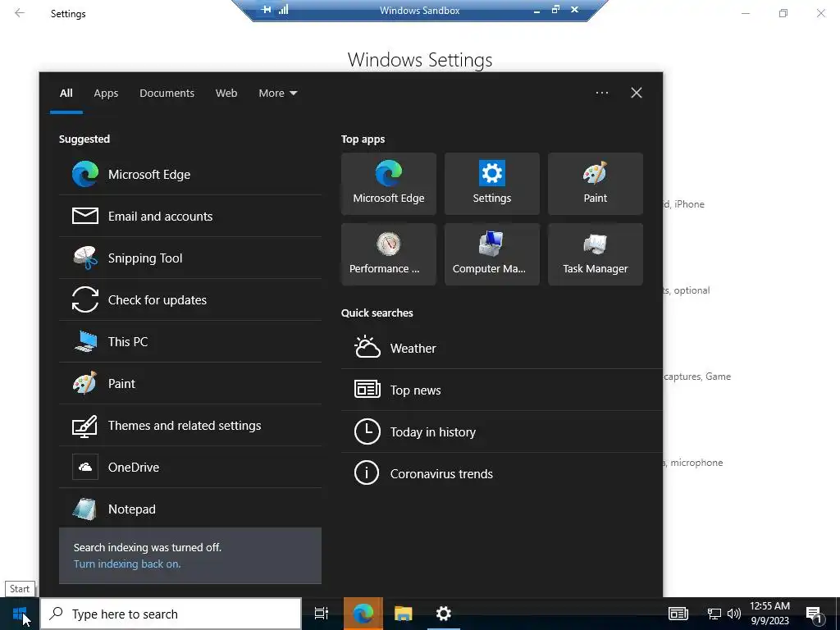Image resolution: width=840 pixels, height=630 pixels.
Task: Open File Explorer from the taskbar
Action: (404, 614)
